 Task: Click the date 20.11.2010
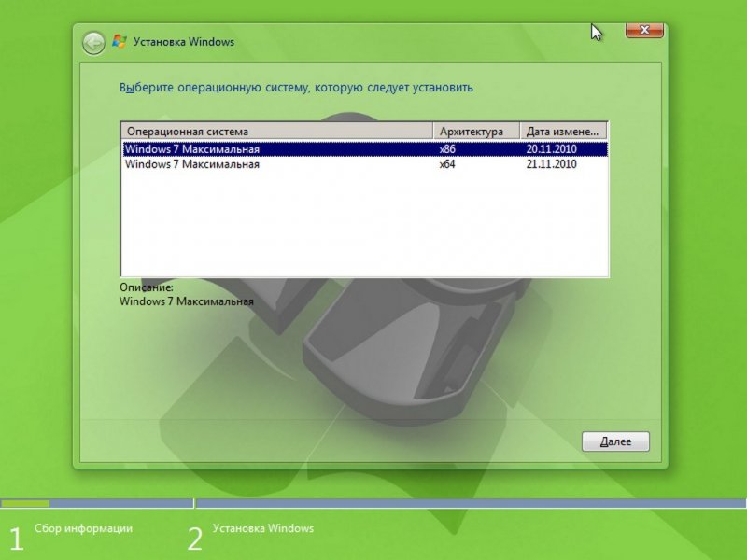[x=551, y=149]
